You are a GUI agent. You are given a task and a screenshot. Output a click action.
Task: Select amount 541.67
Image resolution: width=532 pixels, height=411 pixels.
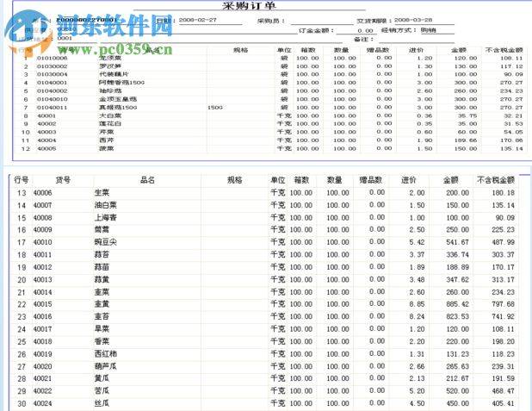(x=457, y=242)
